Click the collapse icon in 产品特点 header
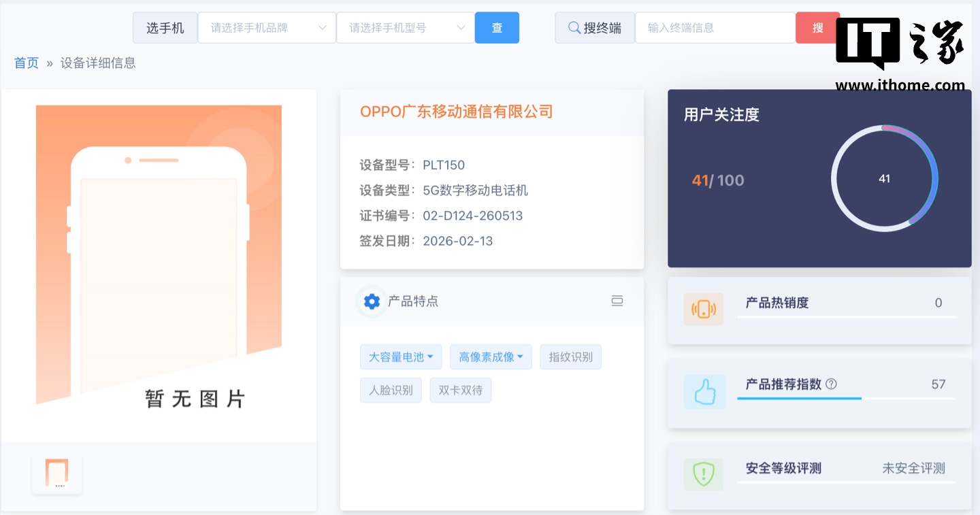The image size is (980, 515). [x=617, y=301]
